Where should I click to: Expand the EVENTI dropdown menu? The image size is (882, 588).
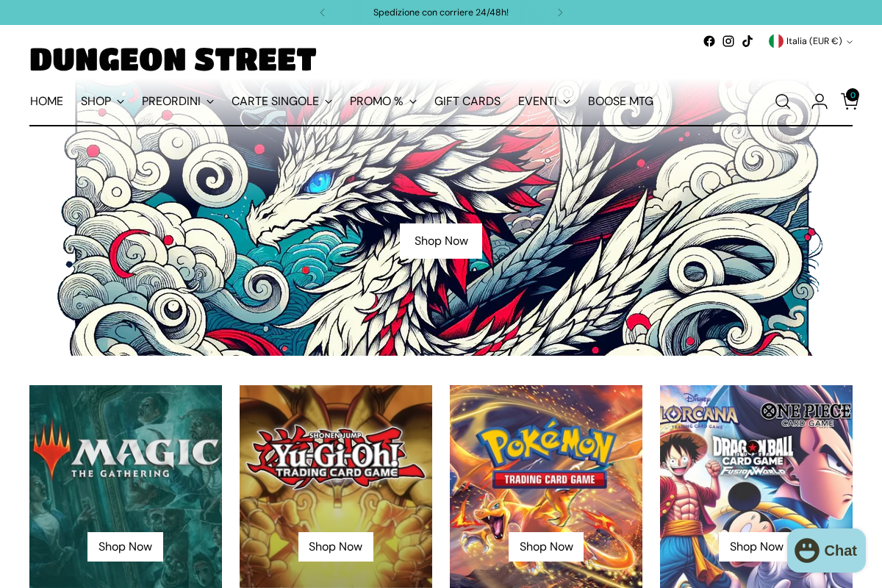tap(544, 101)
